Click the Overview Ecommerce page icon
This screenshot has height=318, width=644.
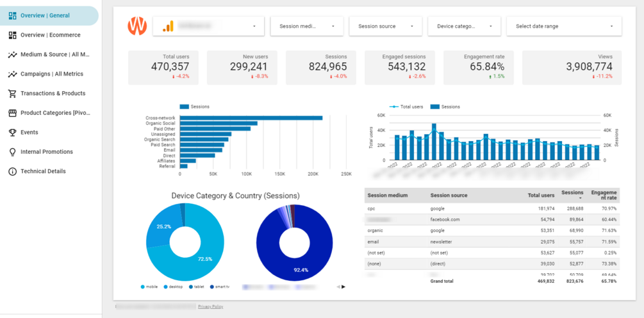pyautogui.click(x=12, y=35)
